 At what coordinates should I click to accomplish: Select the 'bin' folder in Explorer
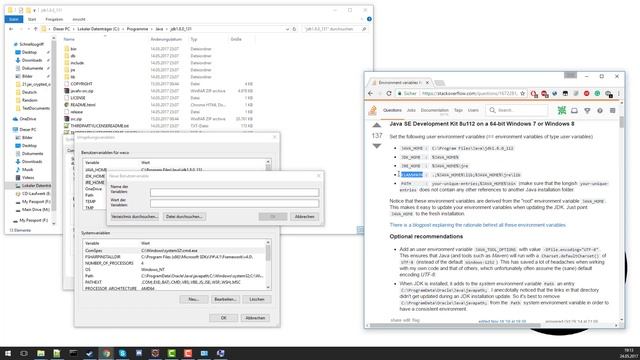pyautogui.click(x=73, y=49)
